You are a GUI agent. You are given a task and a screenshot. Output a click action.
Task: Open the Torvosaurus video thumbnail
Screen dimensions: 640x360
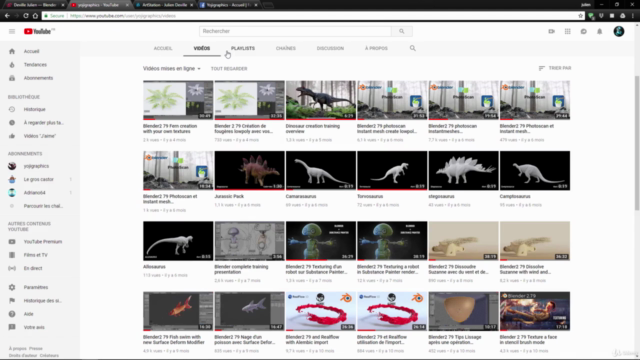click(392, 171)
